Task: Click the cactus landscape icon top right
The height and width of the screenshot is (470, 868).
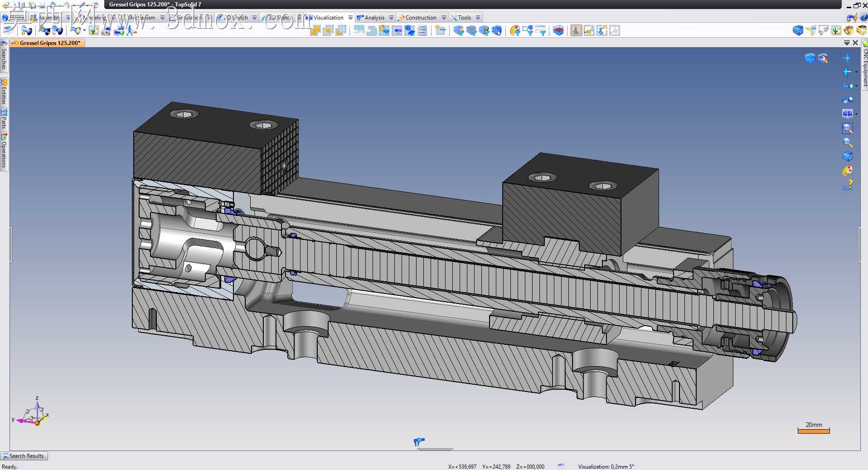Action: 836,30
